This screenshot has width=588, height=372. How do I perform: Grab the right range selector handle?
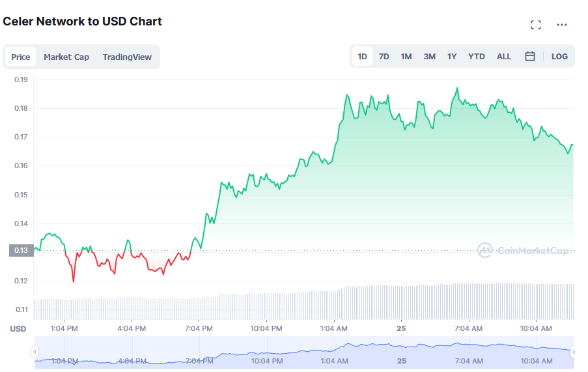574,352
